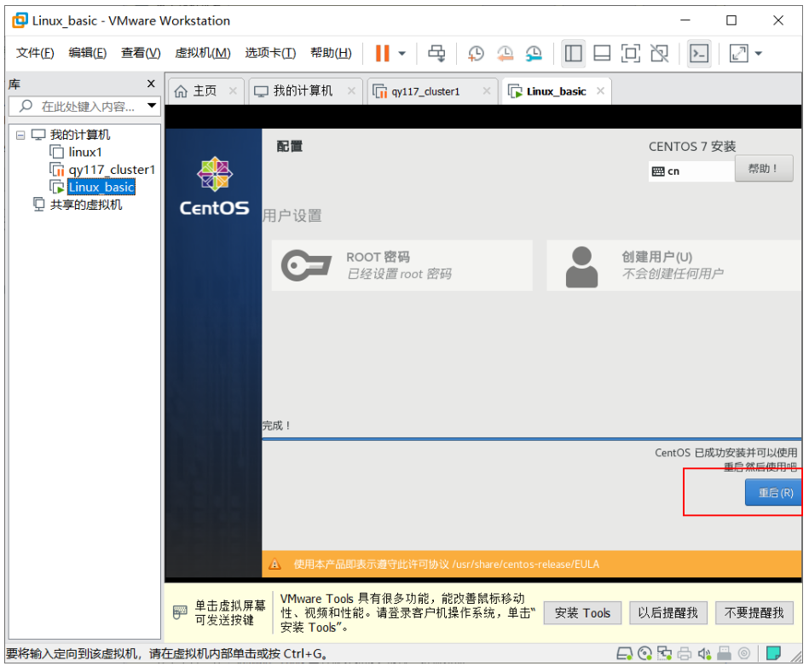Click the CD/DVD drive status icon
Image resolution: width=809 pixels, height=672 pixels.
pos(645,654)
